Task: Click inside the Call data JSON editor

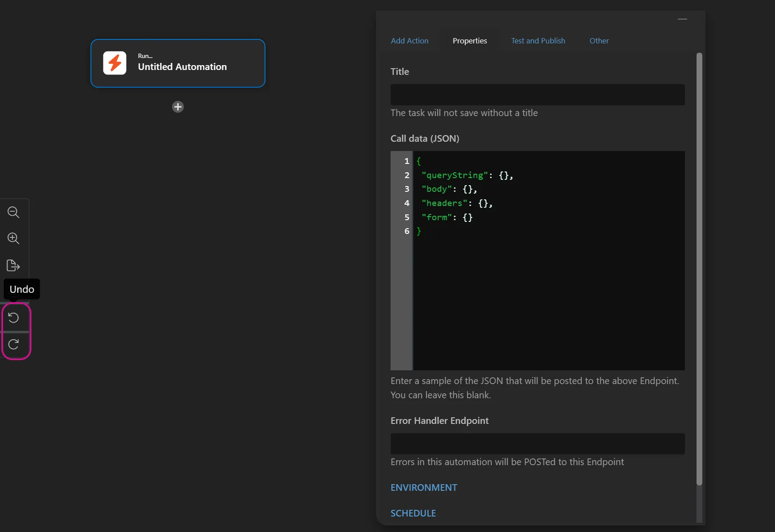Action: pyautogui.click(x=538, y=260)
